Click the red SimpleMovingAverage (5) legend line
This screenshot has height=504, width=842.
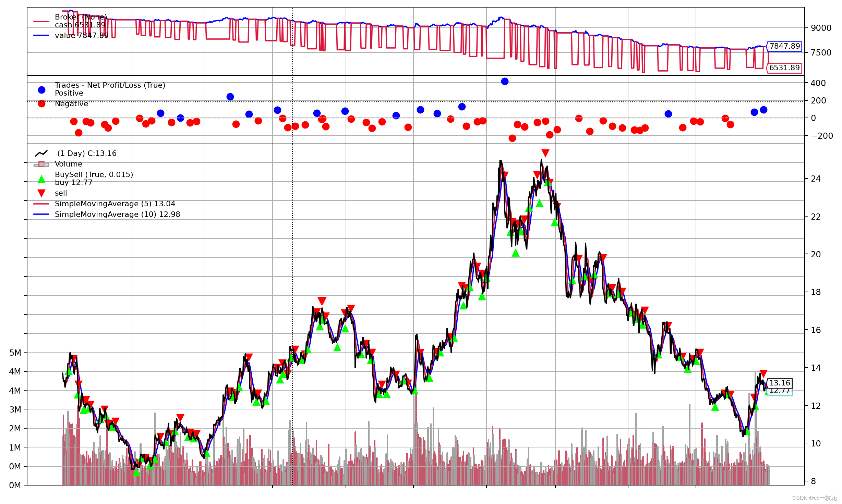point(41,204)
